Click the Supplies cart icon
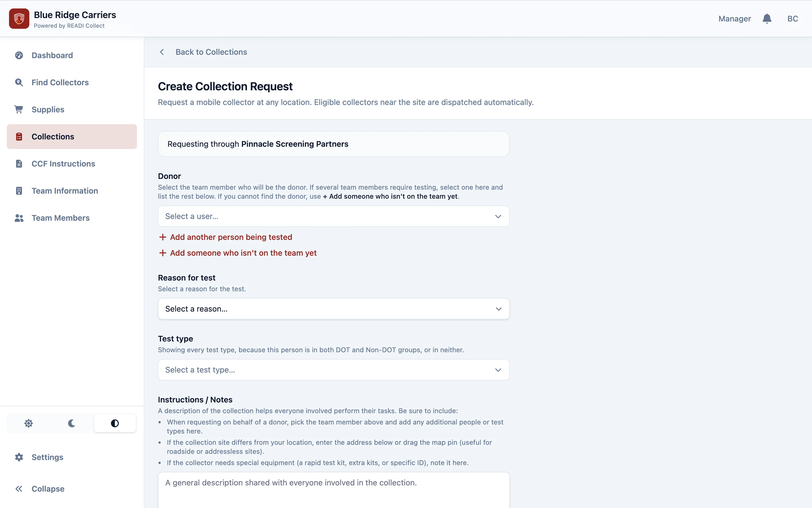Viewport: 812px width, 508px height. coord(19,109)
